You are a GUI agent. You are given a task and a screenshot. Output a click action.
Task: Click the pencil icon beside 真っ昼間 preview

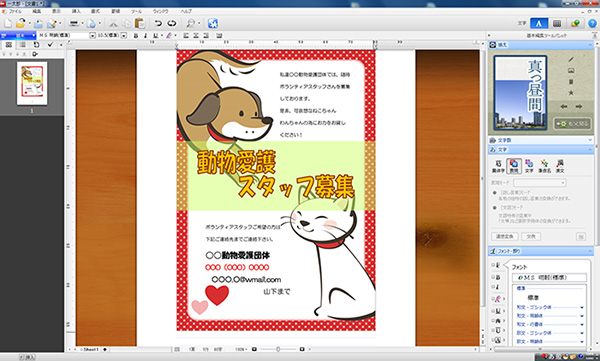pos(571,59)
